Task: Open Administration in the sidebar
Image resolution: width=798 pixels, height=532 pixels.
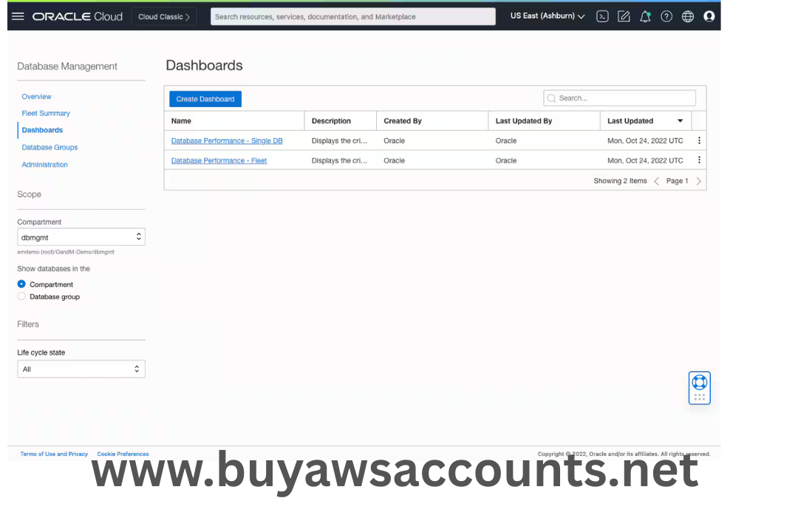Action: point(44,165)
